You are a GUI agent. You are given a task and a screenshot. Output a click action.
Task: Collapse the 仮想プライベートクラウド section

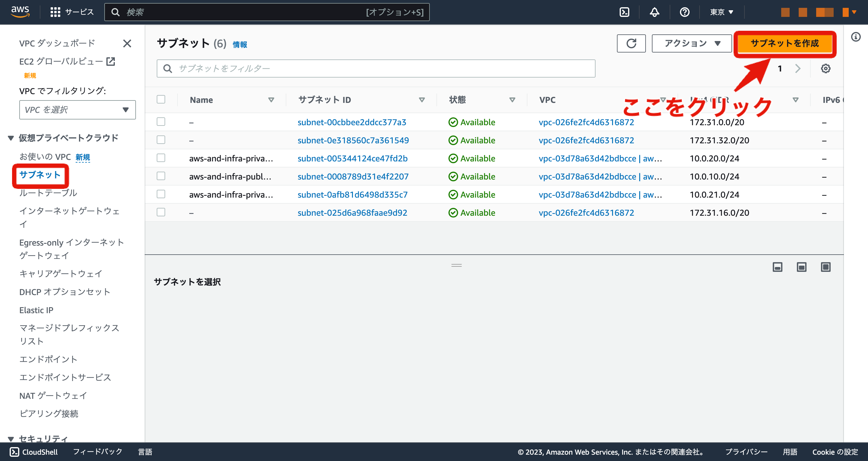pyautogui.click(x=11, y=138)
